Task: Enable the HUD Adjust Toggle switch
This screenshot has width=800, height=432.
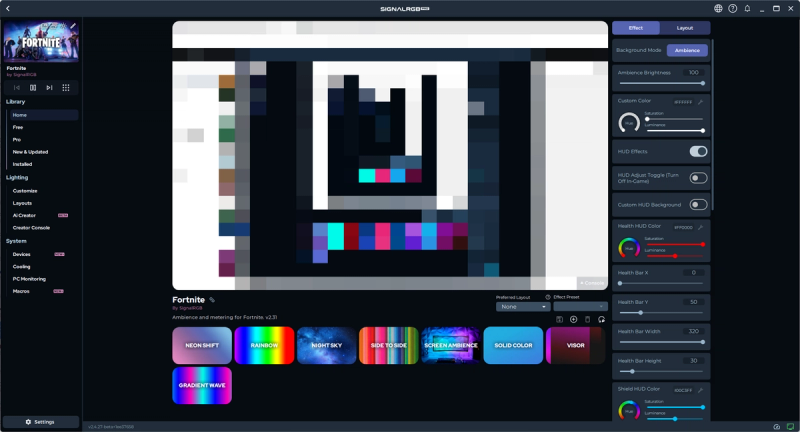Action: (698, 178)
